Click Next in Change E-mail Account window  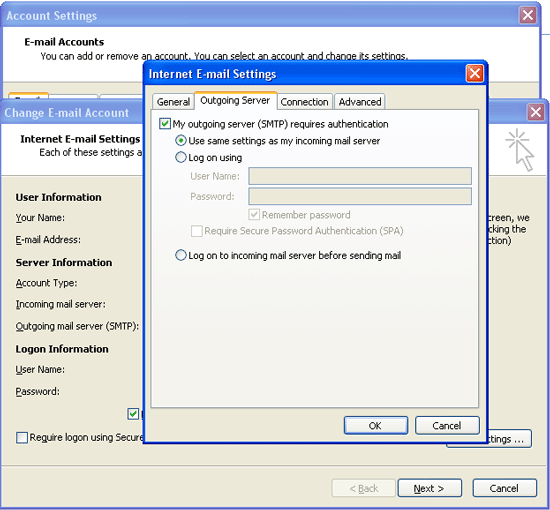pos(429,488)
